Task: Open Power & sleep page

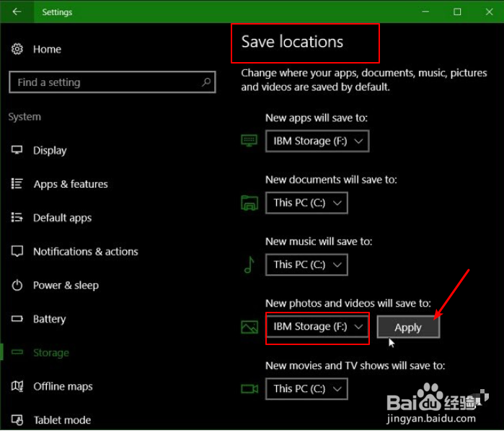Action: [x=66, y=285]
